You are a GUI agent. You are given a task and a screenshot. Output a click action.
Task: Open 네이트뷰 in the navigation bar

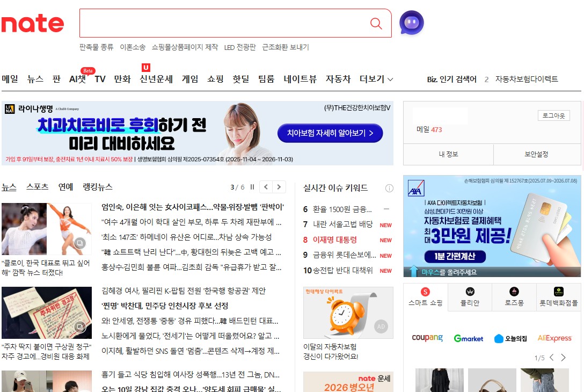pos(300,79)
